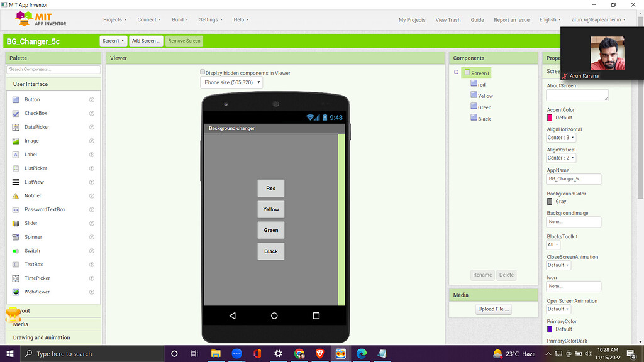The width and height of the screenshot is (644, 362).
Task: Open the Phone size dropdown
Action: point(231,82)
